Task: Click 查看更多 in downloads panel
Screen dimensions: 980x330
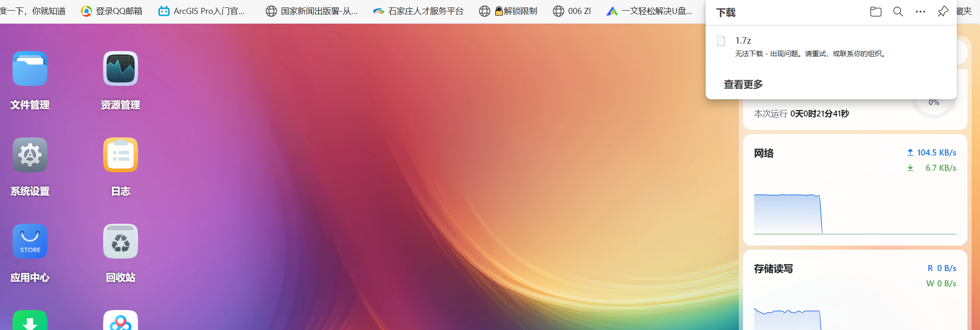Action: tap(743, 84)
